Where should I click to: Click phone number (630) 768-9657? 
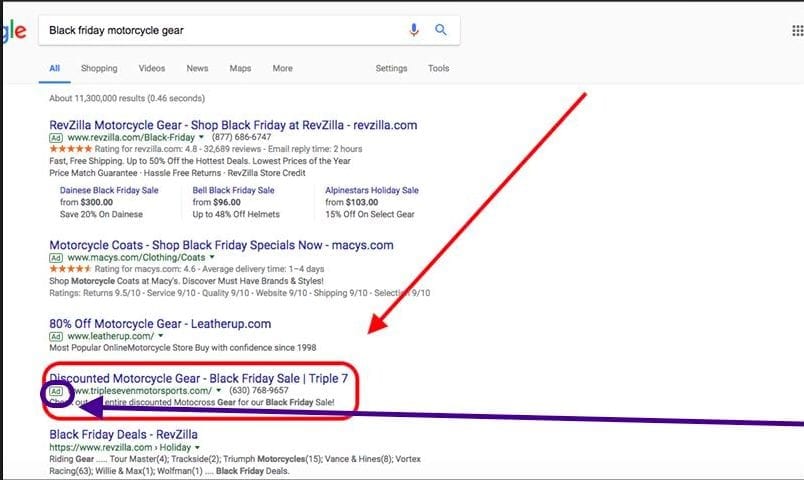click(x=258, y=390)
